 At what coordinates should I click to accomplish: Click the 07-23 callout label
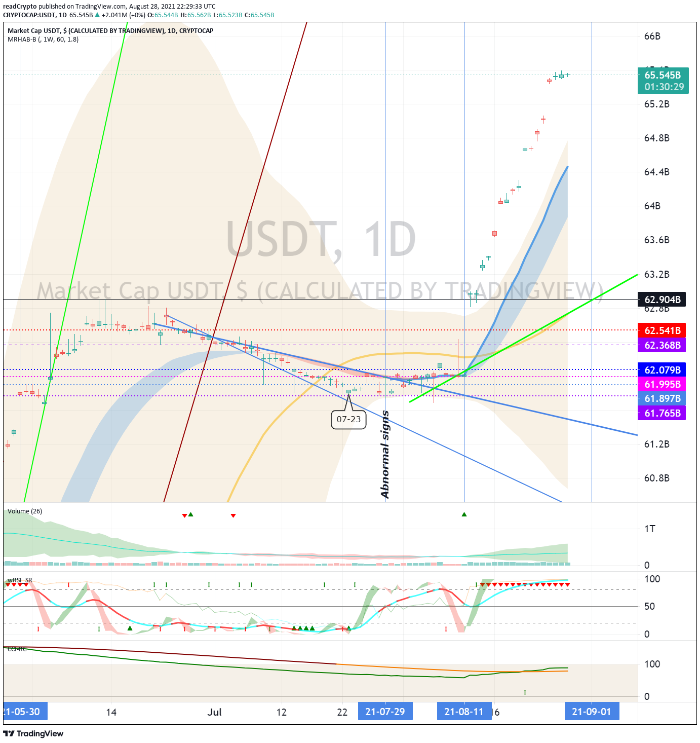(348, 419)
